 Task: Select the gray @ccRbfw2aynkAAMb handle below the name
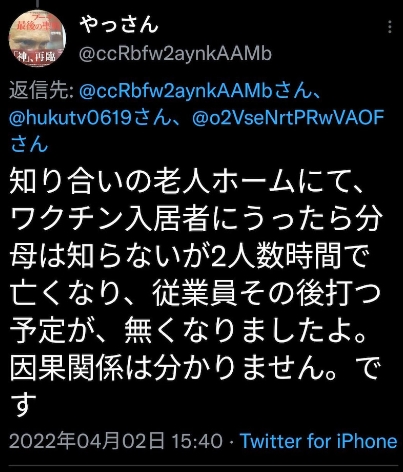[175, 54]
